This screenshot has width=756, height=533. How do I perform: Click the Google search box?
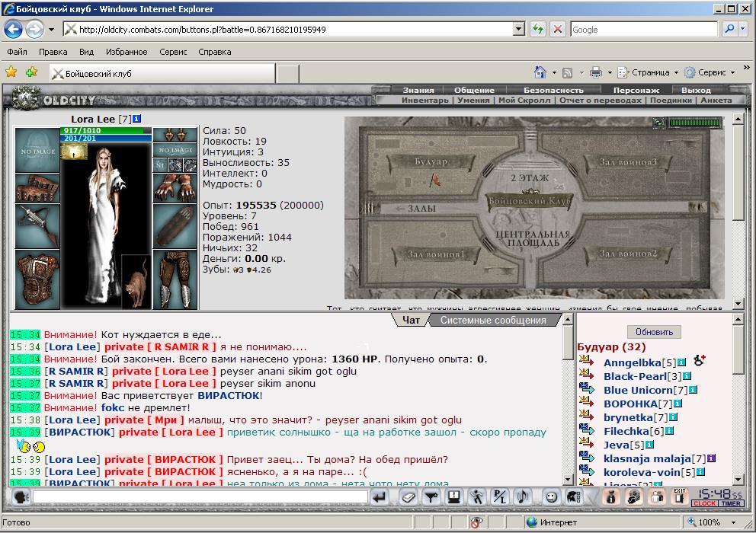644,30
